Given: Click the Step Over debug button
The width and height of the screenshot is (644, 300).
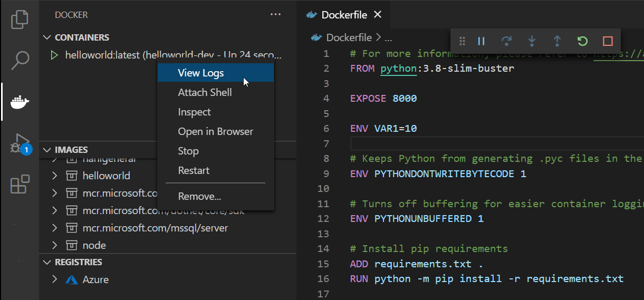Looking at the screenshot, I should [x=506, y=41].
